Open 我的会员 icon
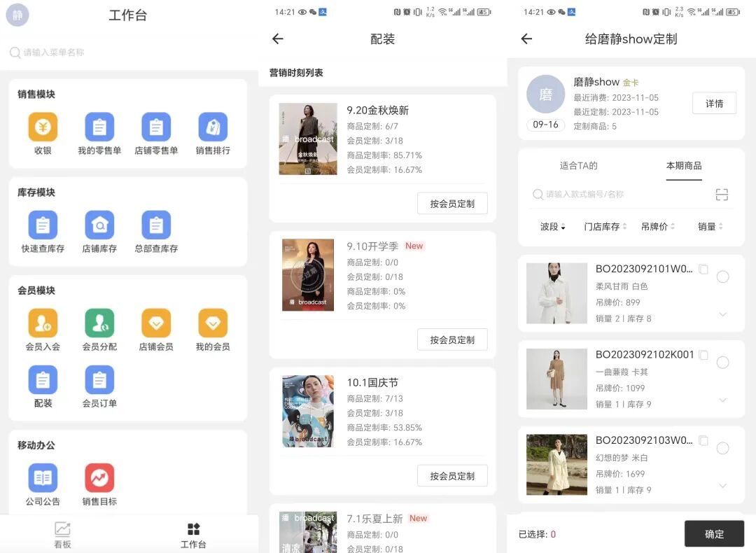 tap(213, 323)
